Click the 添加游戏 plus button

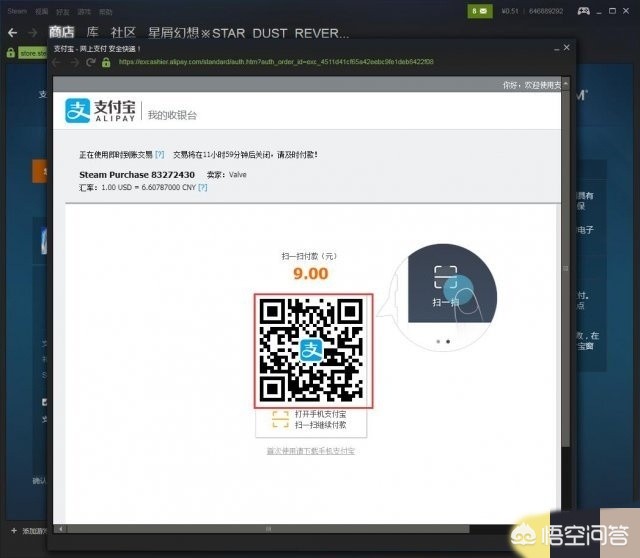(x=14, y=531)
